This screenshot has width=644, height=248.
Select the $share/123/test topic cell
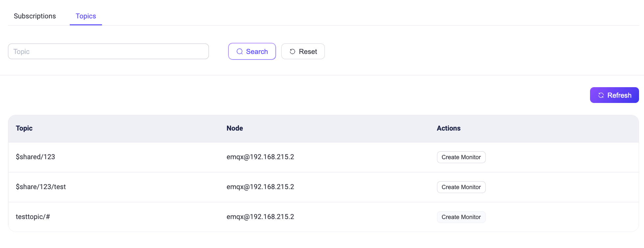(41, 187)
